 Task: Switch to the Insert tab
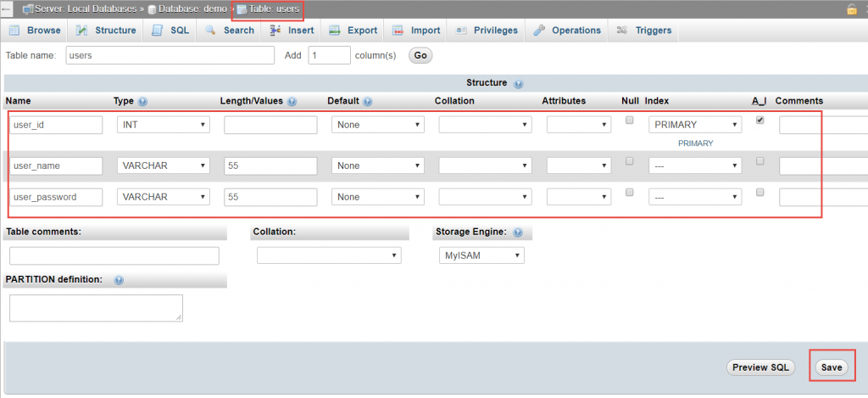pos(292,31)
